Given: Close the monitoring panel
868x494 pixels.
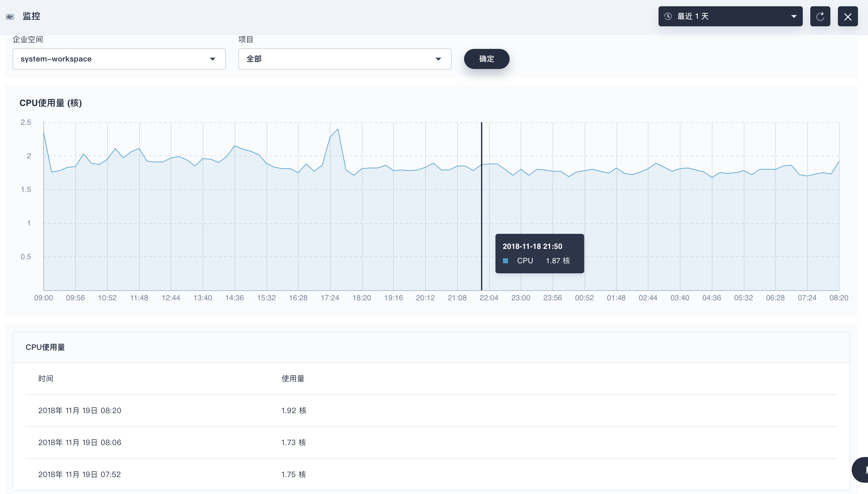Looking at the screenshot, I should pyautogui.click(x=847, y=16).
